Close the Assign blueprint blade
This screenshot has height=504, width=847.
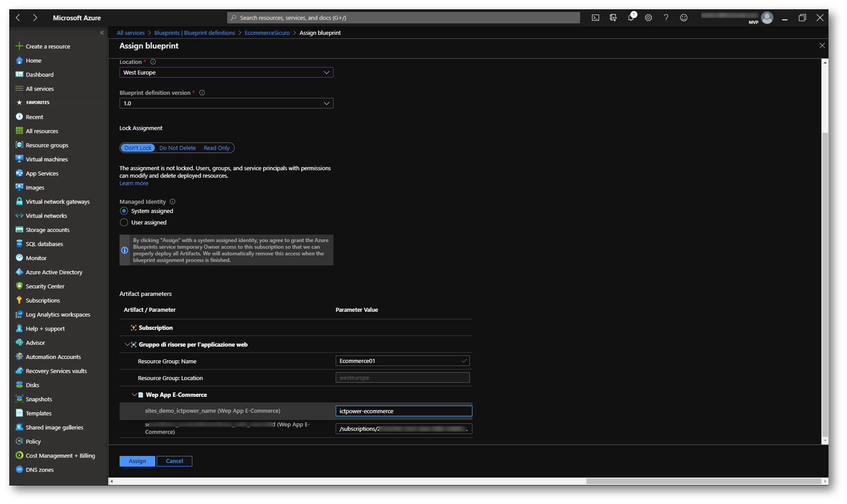coord(822,45)
